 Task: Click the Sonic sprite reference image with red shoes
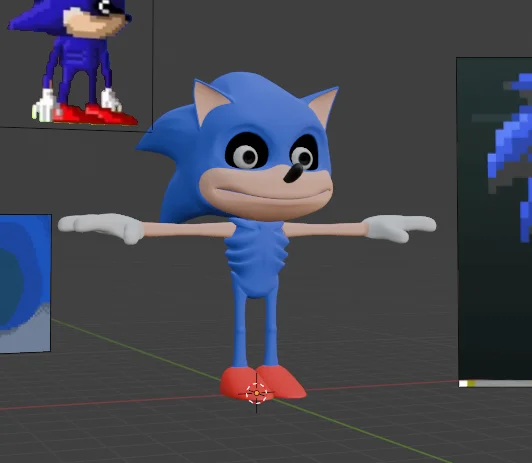click(x=76, y=64)
